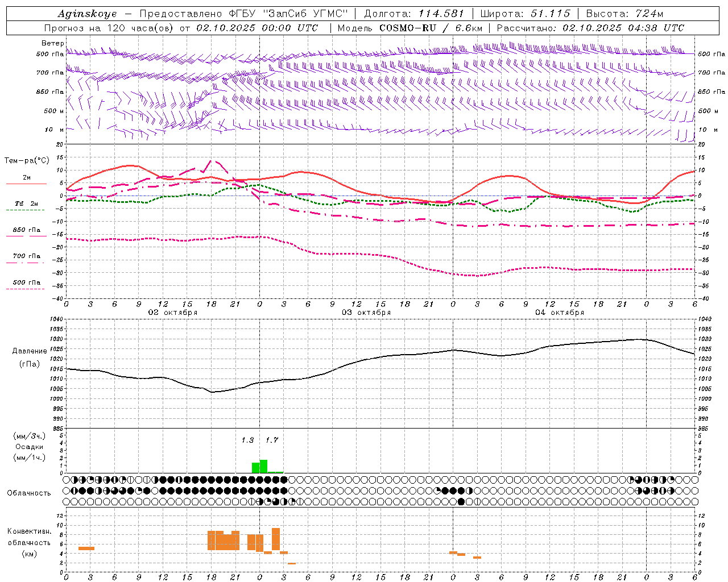Screen dimensions: 728x582
Task: Click the "Давление" pressure panel label
Action: pos(28,351)
